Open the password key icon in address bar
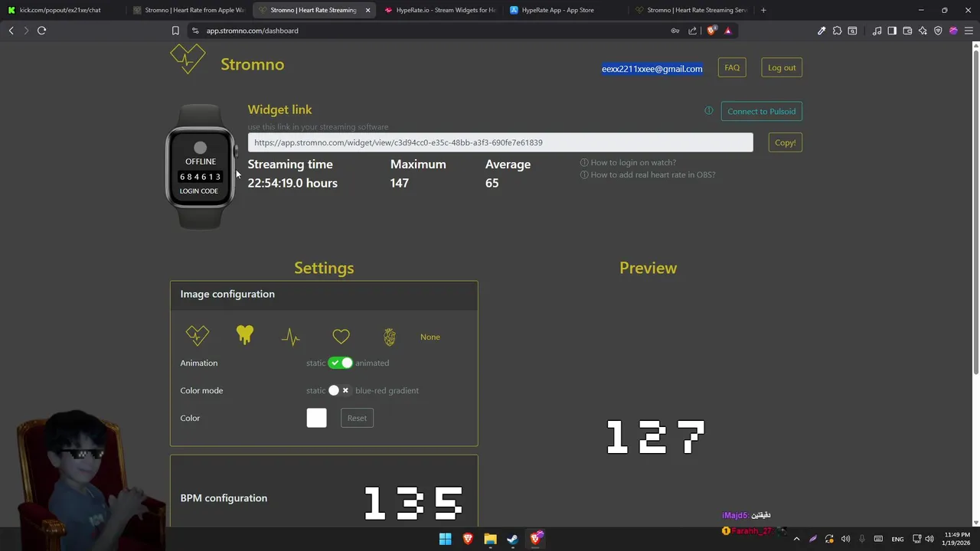The image size is (980, 551). tap(675, 31)
